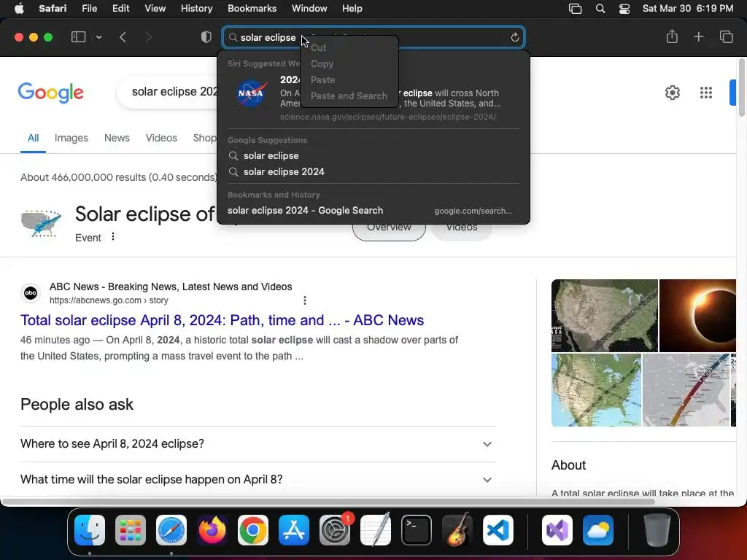Viewport: 747px width, 560px height.
Task: Open 'solar eclipse 2024 - Google Search' history entry
Action: [373, 211]
